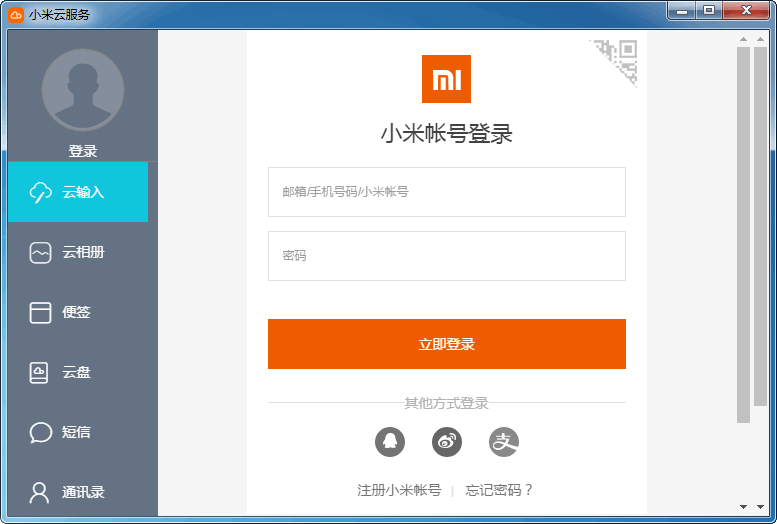The height and width of the screenshot is (524, 777).
Task: Click the 小米帐号登录 heading text
Action: pos(446,134)
